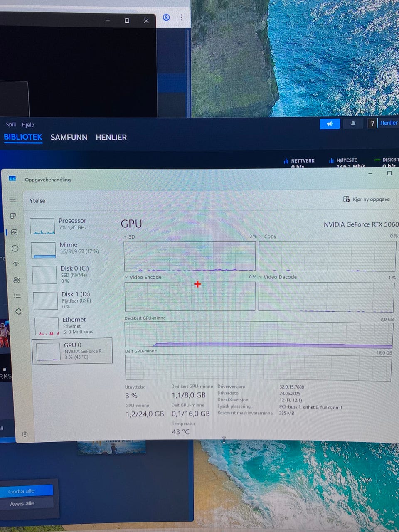Close the browser window at top

(146, 21)
